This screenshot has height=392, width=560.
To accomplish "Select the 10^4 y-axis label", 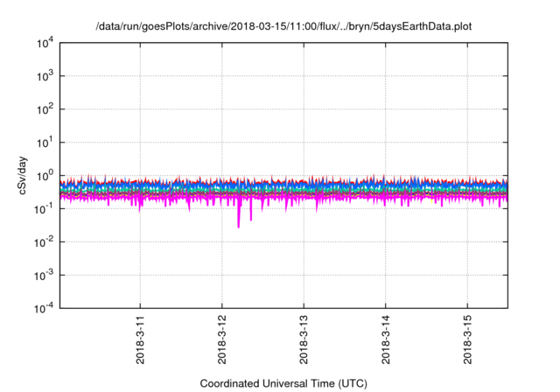I will (x=45, y=44).
